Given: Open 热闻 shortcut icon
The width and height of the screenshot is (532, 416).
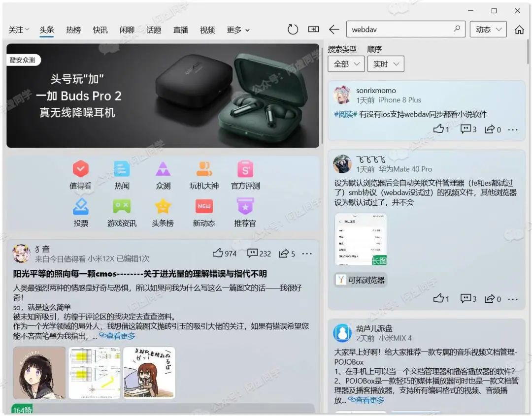Looking at the screenshot, I should pos(122,168).
